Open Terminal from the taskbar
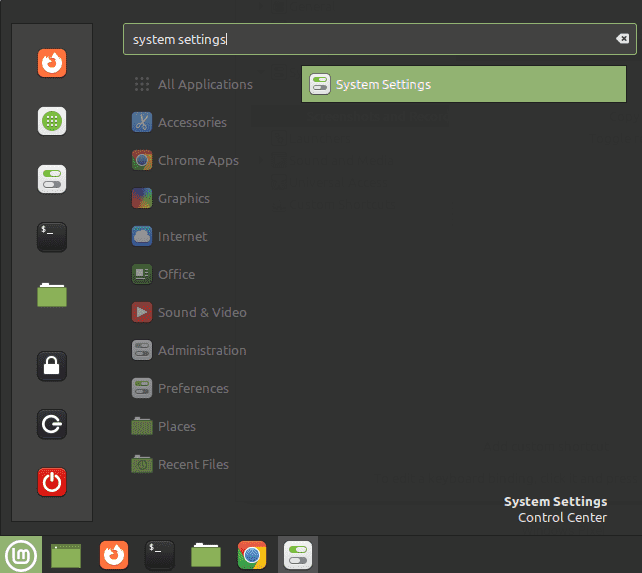This screenshot has height=573, width=642. tap(160, 555)
